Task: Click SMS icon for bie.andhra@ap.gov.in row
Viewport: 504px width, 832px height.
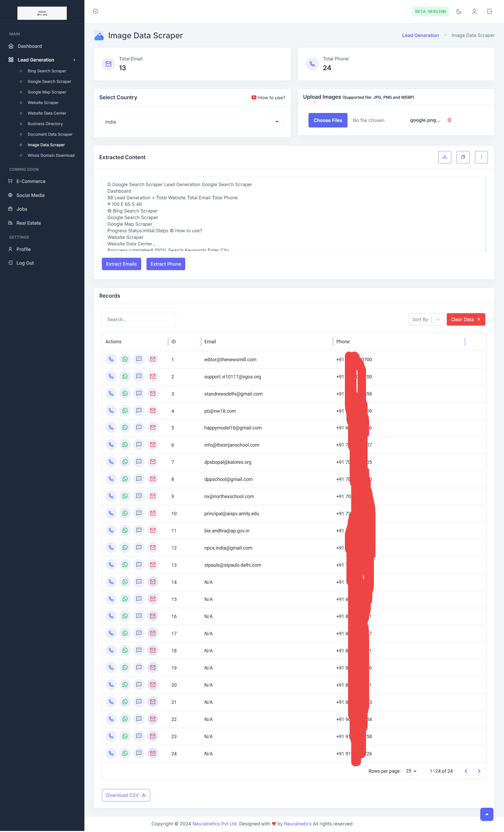Action: click(x=139, y=531)
